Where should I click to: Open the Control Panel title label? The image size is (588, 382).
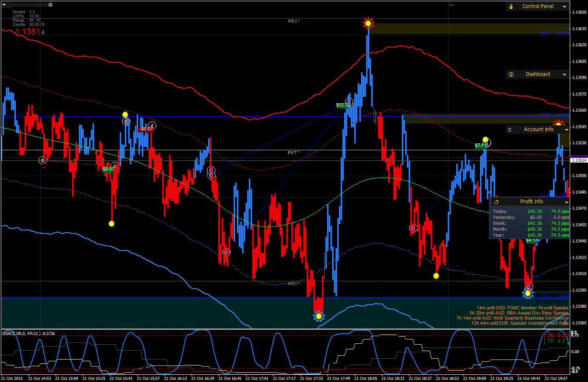pyautogui.click(x=538, y=6)
